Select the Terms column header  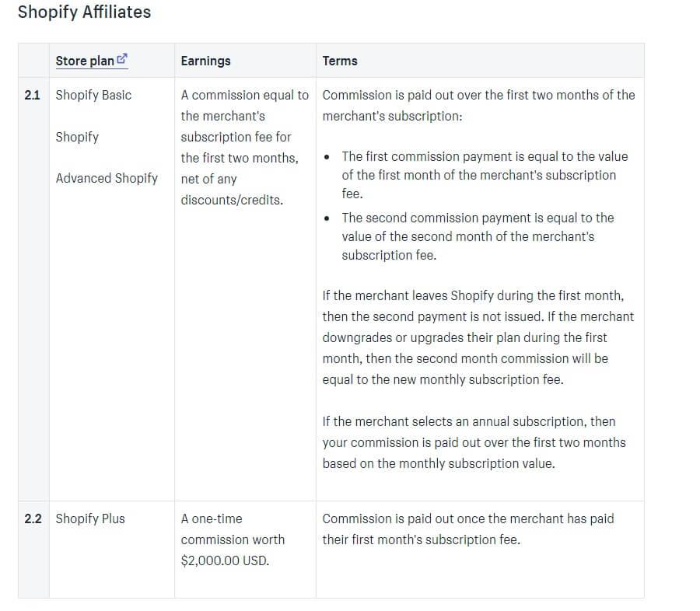pos(340,61)
